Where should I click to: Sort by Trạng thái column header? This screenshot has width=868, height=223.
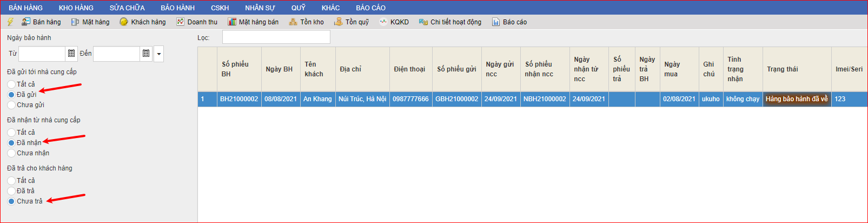coord(797,69)
